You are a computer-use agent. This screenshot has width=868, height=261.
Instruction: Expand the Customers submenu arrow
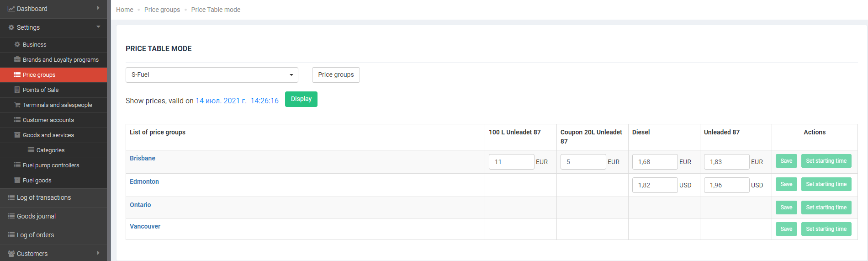pyautogui.click(x=98, y=253)
